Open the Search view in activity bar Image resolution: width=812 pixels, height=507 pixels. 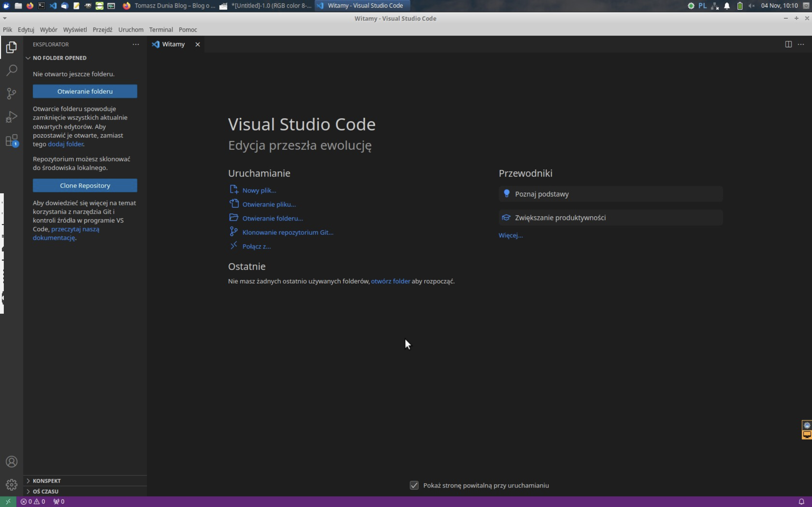[11, 70]
